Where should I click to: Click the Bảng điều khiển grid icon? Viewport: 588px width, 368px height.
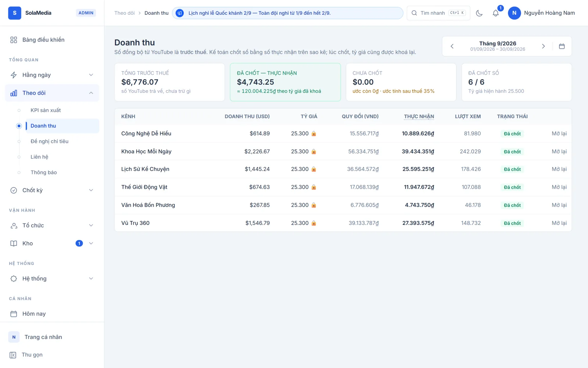14,40
